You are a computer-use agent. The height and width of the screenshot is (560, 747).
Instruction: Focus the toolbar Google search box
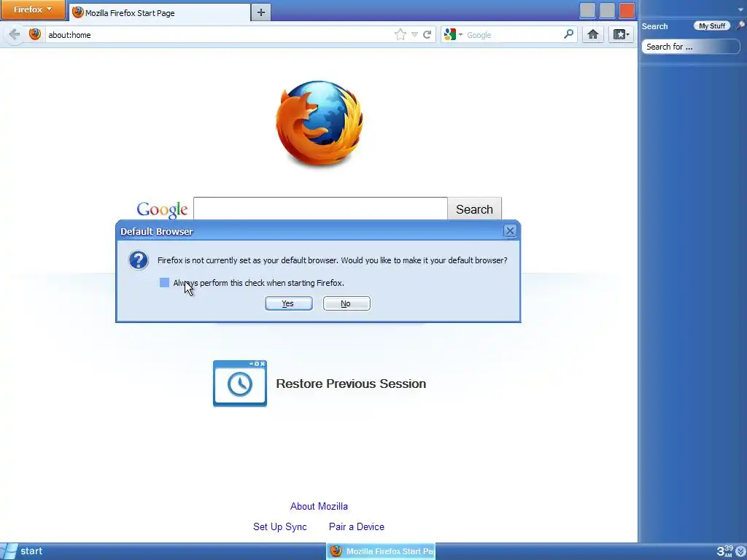(514, 35)
